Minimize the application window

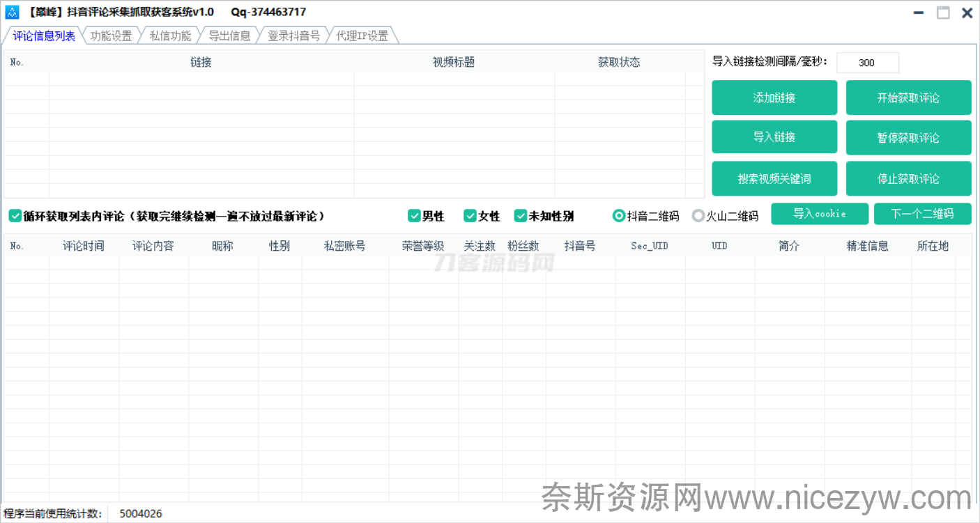[x=919, y=13]
